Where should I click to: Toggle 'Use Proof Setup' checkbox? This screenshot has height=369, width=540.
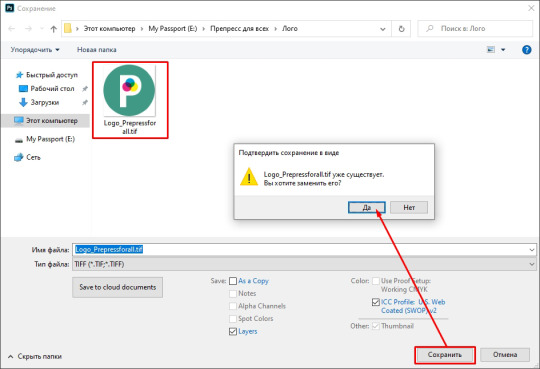[376, 281]
